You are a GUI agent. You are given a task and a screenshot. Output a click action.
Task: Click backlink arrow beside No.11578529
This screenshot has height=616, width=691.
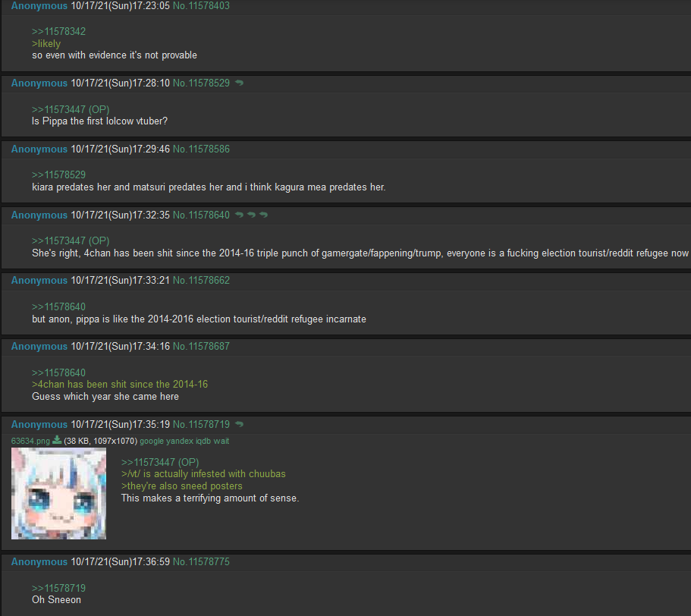tap(239, 83)
